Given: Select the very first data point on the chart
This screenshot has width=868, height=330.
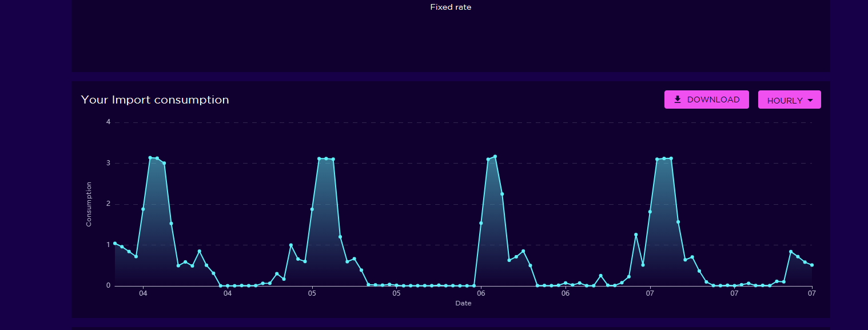Looking at the screenshot, I should (115, 243).
